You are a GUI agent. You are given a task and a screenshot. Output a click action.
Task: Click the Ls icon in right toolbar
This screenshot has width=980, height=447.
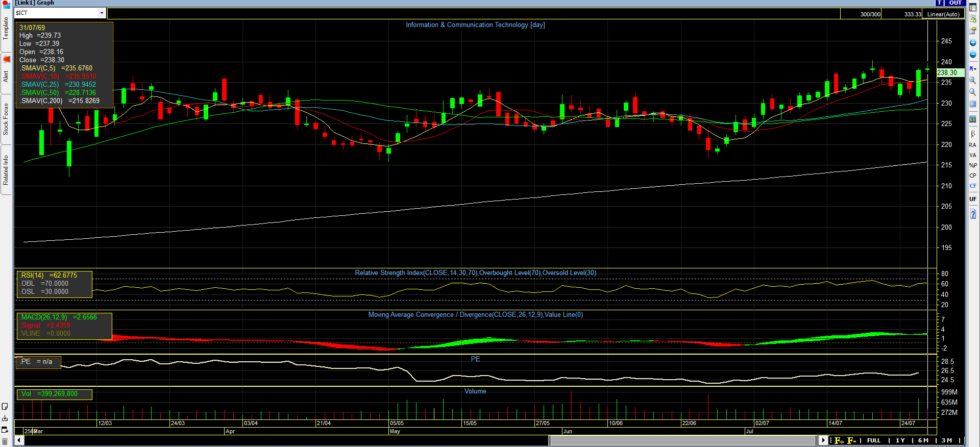tap(973, 119)
